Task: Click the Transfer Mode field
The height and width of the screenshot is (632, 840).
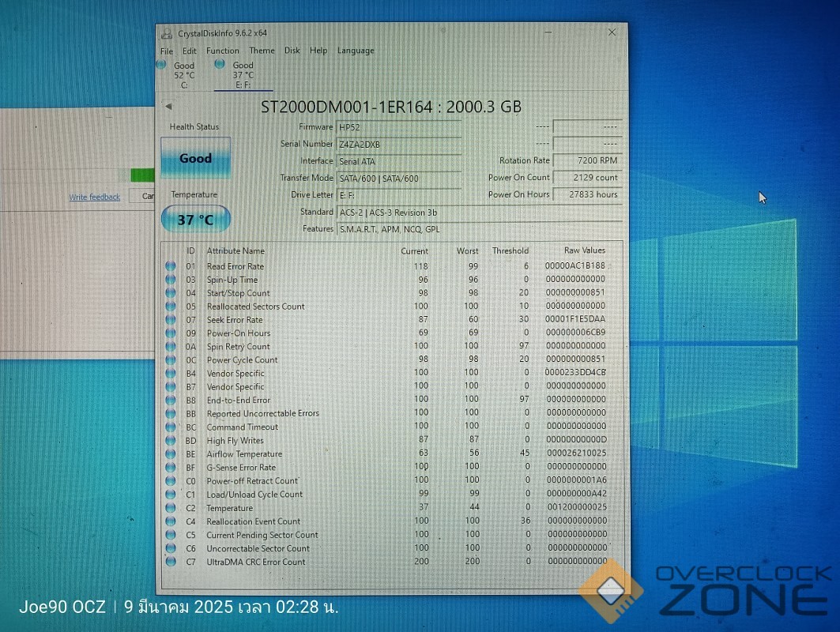Action: (x=399, y=179)
